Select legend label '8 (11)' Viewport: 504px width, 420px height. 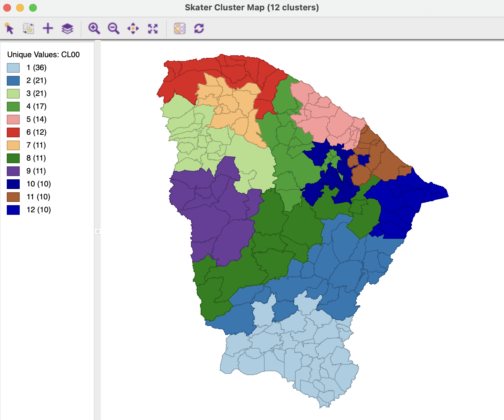pyautogui.click(x=36, y=158)
